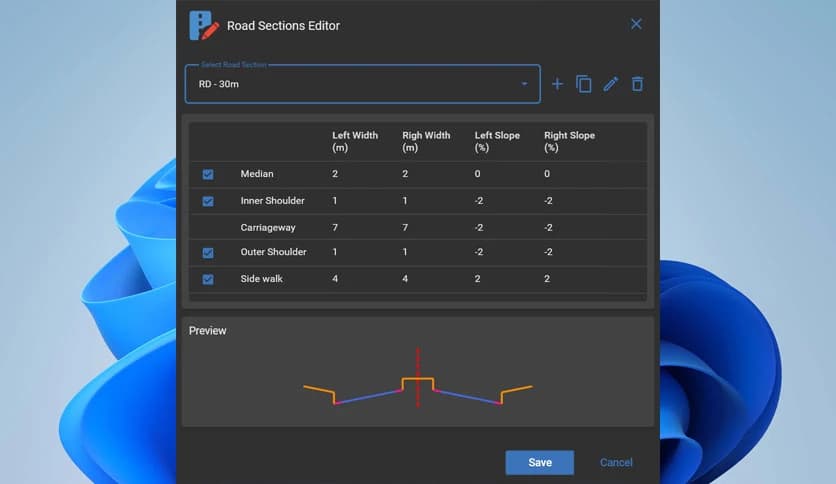Select Side walk right width value
The height and width of the screenshot is (484, 836).
(x=405, y=279)
